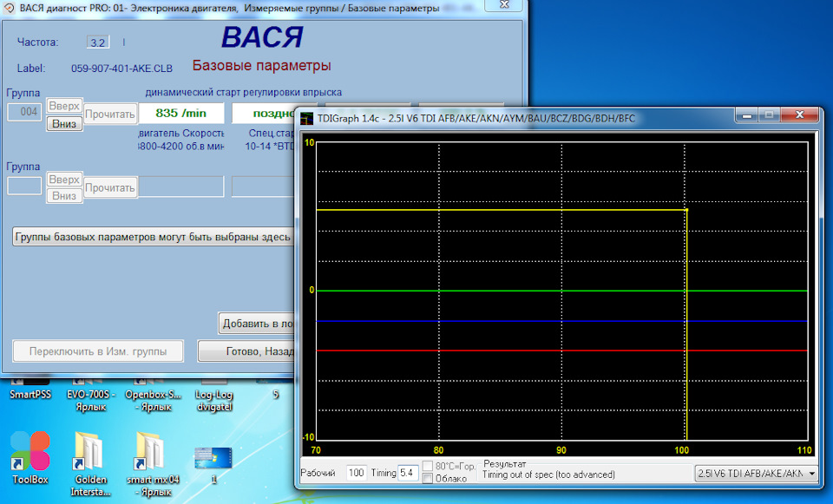Open the Golden Intersta... folder
This screenshot has width=833, height=504.
click(x=90, y=463)
